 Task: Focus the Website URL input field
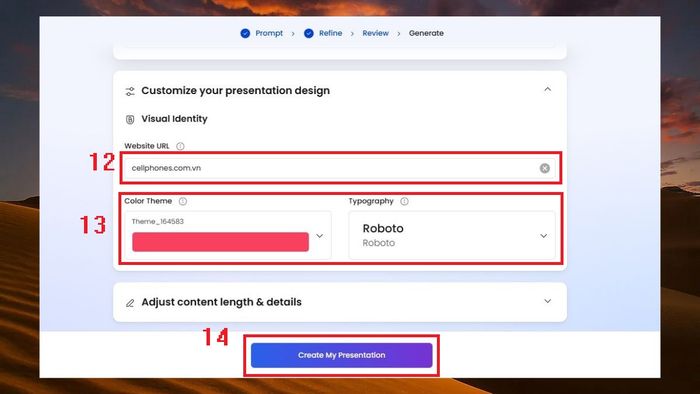[340, 168]
